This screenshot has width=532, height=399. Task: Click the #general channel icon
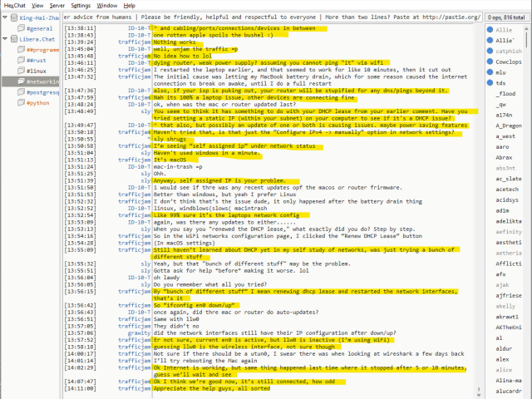[x=22, y=28]
